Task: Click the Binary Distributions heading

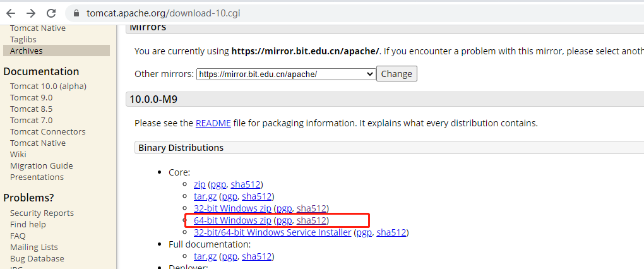Action: pyautogui.click(x=181, y=148)
